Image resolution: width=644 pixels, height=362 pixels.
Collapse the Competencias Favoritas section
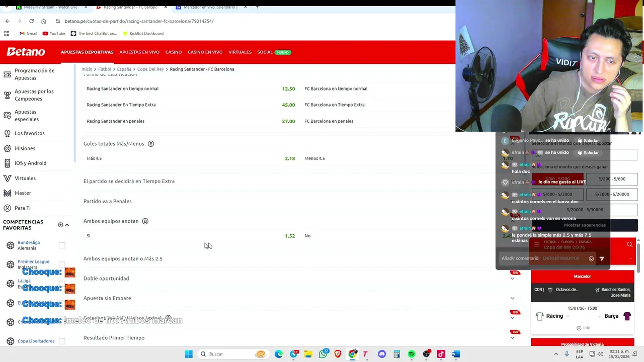pos(67,225)
